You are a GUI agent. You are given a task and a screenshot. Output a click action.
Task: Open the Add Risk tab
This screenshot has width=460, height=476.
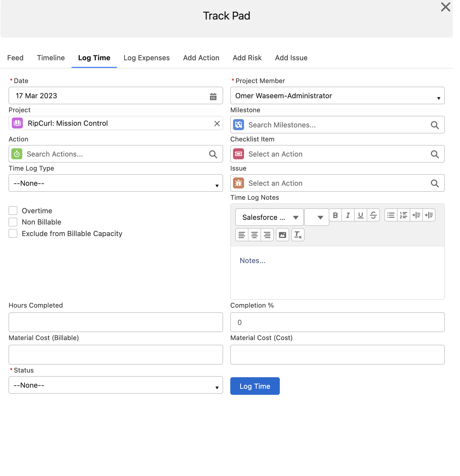[247, 58]
